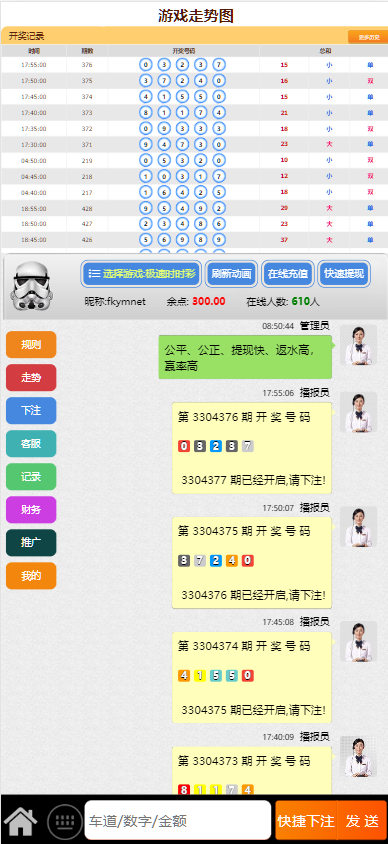Click nickname text 昵称:fkymnet
The image size is (388, 844).
coord(115,301)
